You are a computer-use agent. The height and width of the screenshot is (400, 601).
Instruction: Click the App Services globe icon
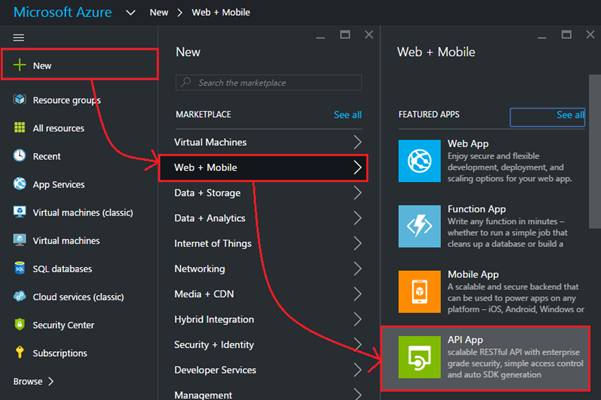pos(19,184)
